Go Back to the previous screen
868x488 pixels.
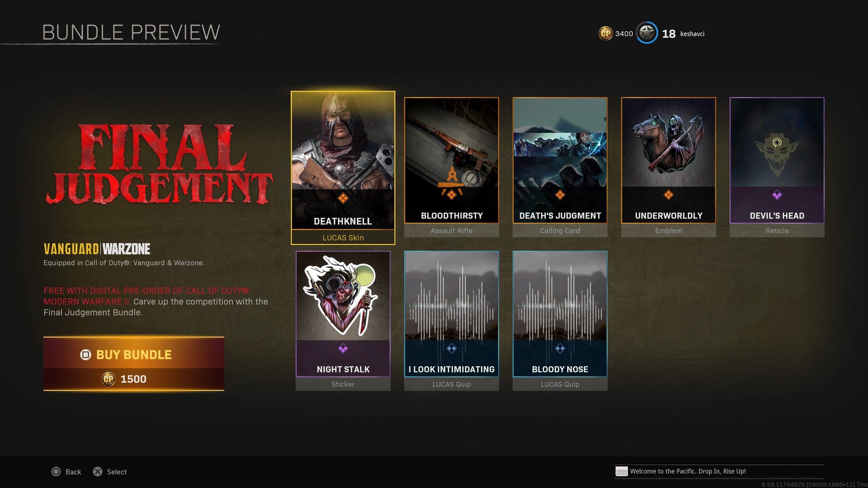pos(73,471)
